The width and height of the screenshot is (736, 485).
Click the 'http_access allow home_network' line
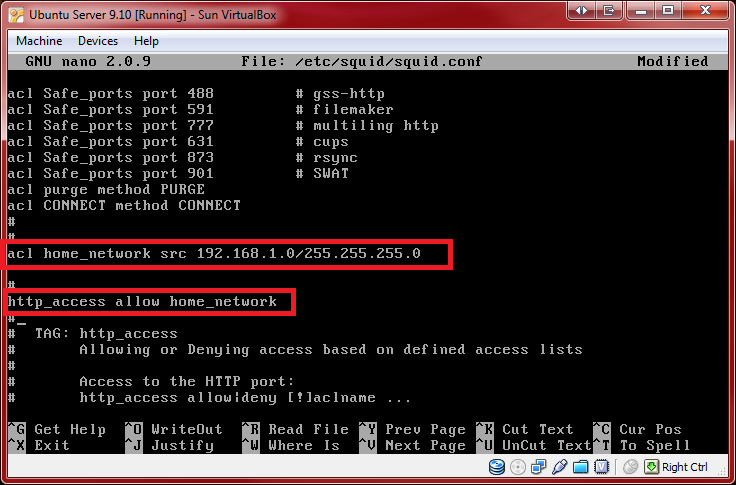point(142,301)
